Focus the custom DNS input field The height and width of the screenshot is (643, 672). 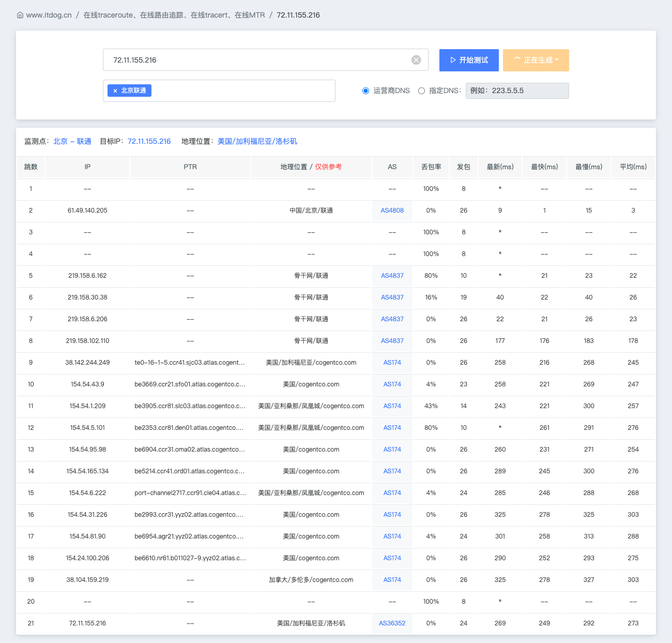coord(517,91)
